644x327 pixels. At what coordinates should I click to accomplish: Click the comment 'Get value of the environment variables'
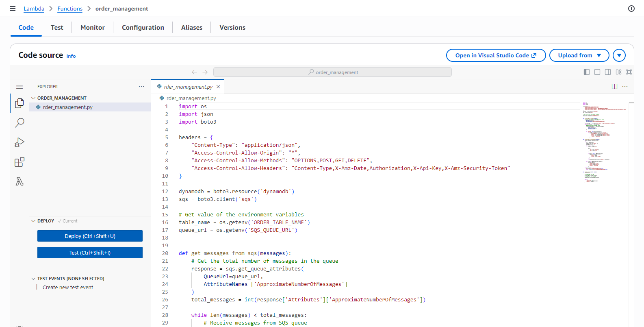click(241, 215)
